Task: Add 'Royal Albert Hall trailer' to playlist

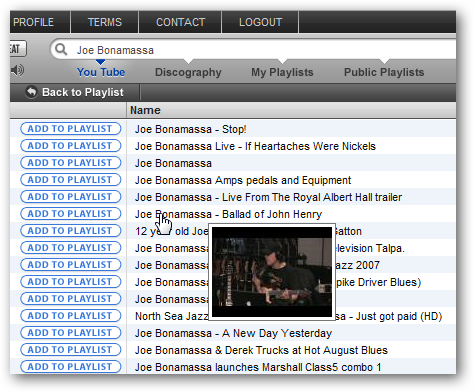Action: 70,197
